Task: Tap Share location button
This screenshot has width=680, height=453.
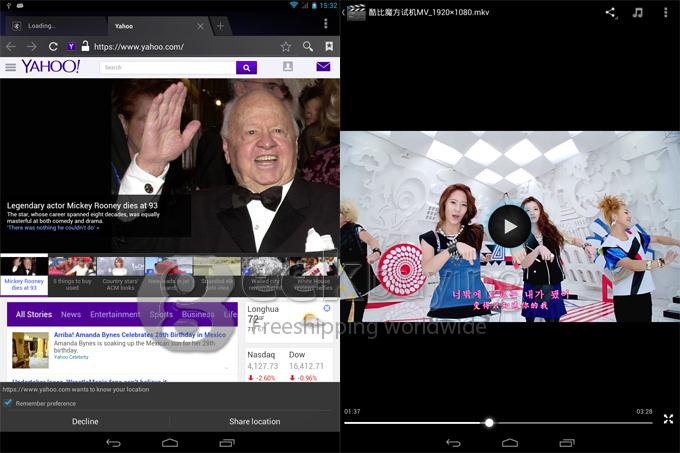Action: [x=255, y=421]
